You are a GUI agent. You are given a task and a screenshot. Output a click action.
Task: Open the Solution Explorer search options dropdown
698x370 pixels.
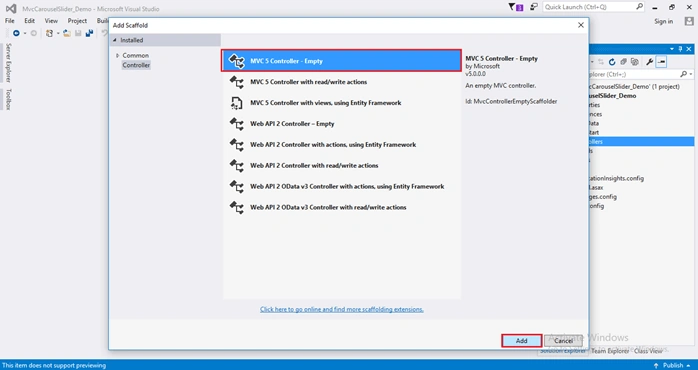pyautogui.click(x=690, y=74)
